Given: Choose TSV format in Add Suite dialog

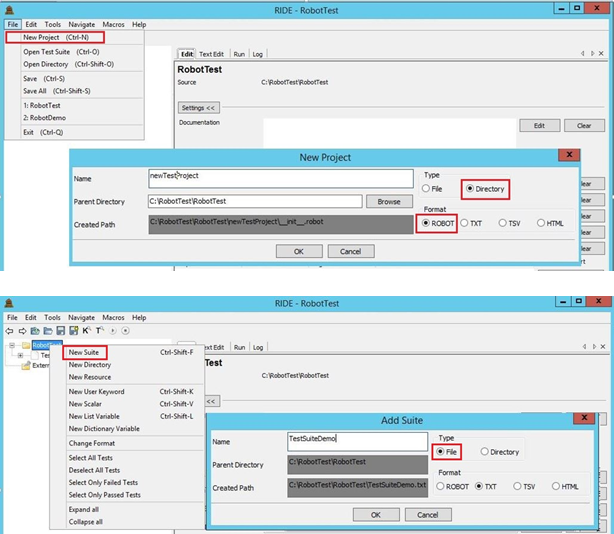Looking at the screenshot, I should (x=524, y=486).
